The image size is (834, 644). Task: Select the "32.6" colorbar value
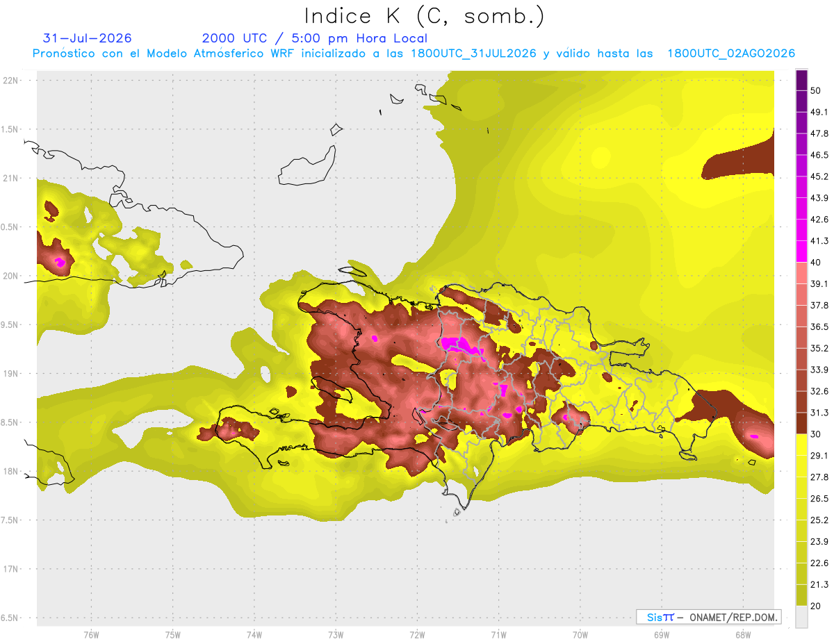[819, 391]
